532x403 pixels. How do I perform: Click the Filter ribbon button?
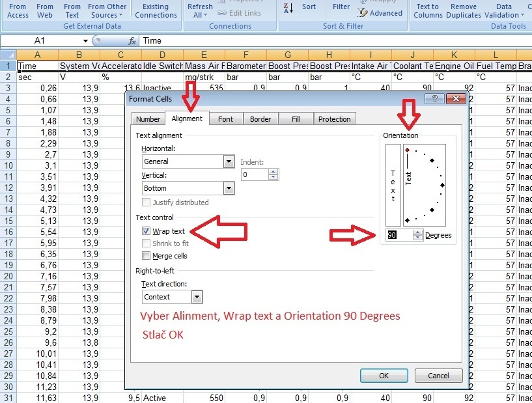pyautogui.click(x=341, y=7)
